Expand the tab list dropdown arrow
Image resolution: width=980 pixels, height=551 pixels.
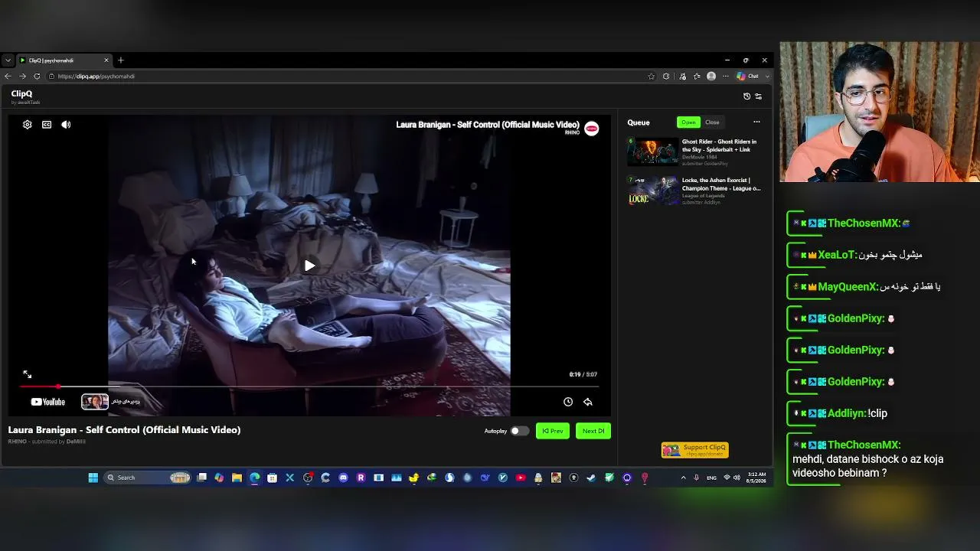click(x=8, y=60)
